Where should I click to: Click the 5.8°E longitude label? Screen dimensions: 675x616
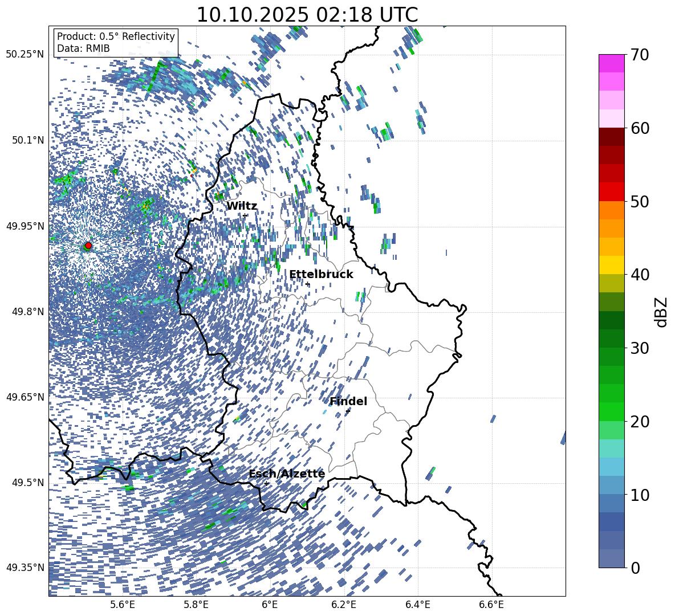click(196, 605)
